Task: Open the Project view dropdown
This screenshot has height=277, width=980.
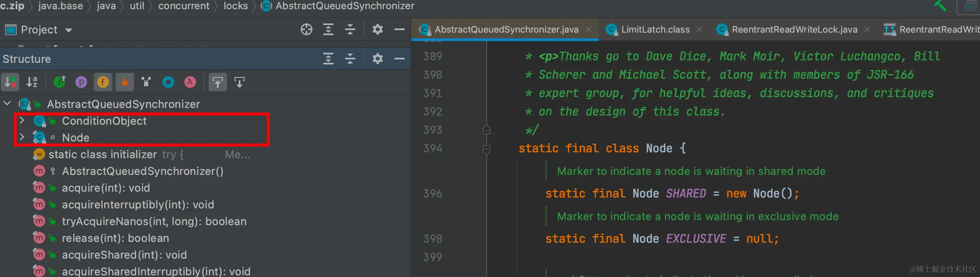Action: (x=69, y=30)
